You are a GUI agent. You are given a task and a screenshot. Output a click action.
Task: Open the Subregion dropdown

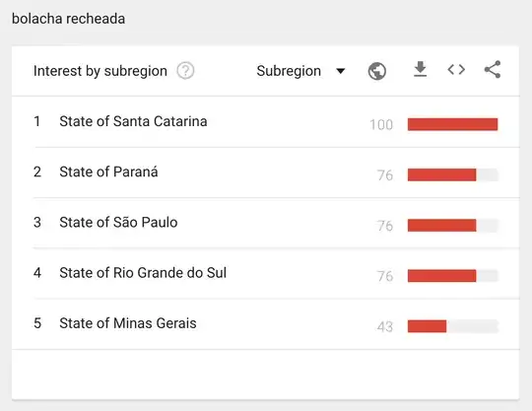point(300,71)
